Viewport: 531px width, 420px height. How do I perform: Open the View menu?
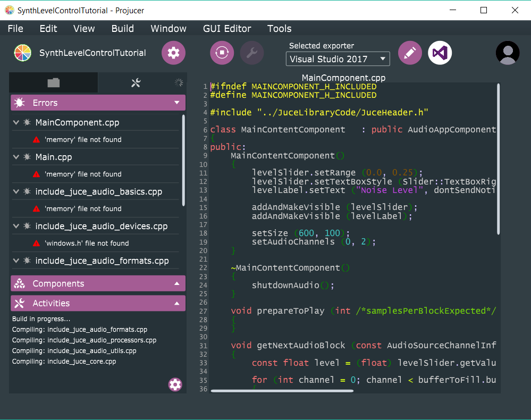[x=84, y=29]
